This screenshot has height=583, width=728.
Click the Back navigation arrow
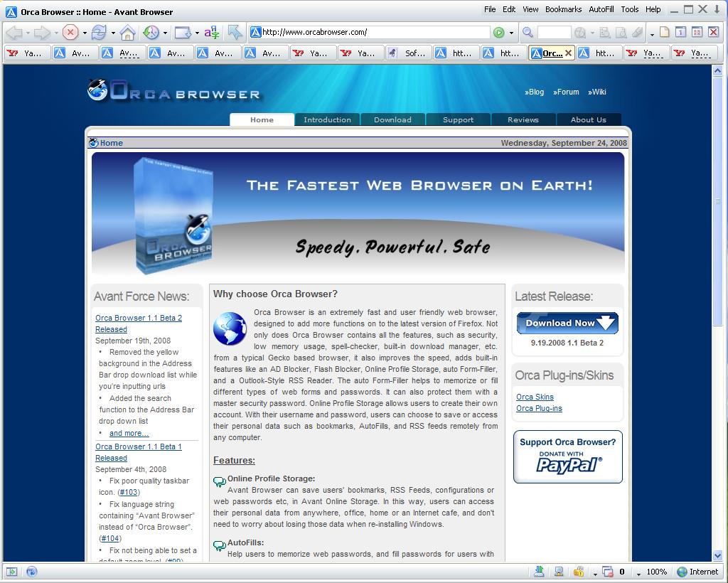click(15, 33)
